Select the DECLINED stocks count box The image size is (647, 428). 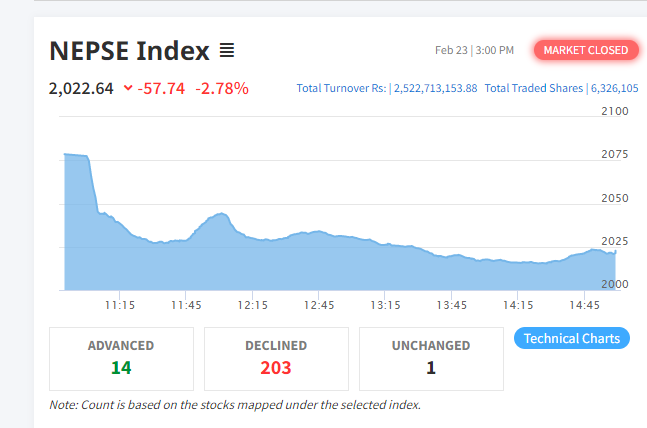coord(276,358)
